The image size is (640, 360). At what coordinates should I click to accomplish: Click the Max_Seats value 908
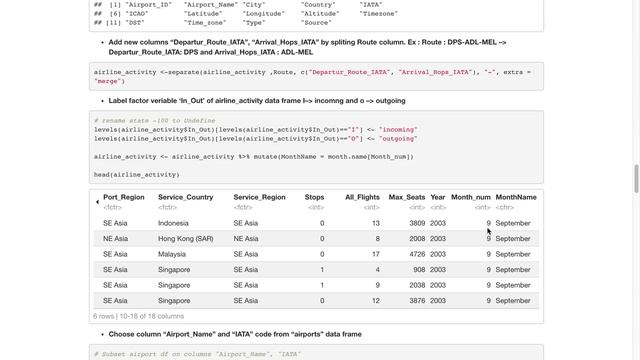click(419, 270)
